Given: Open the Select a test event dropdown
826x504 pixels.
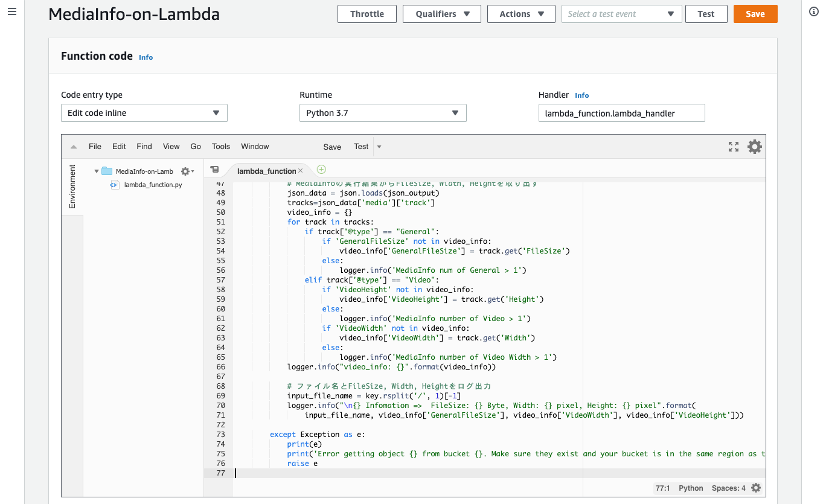Looking at the screenshot, I should point(621,13).
